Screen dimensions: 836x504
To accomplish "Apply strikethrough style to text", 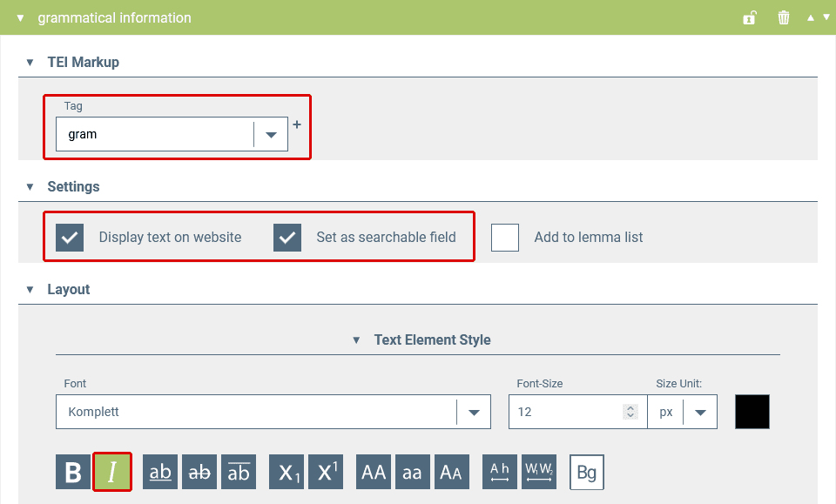I will coord(199,472).
